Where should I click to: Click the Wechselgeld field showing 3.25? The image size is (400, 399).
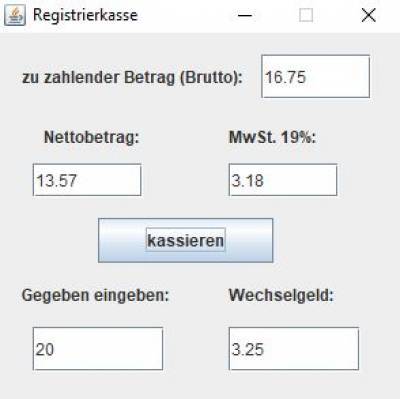294,349
